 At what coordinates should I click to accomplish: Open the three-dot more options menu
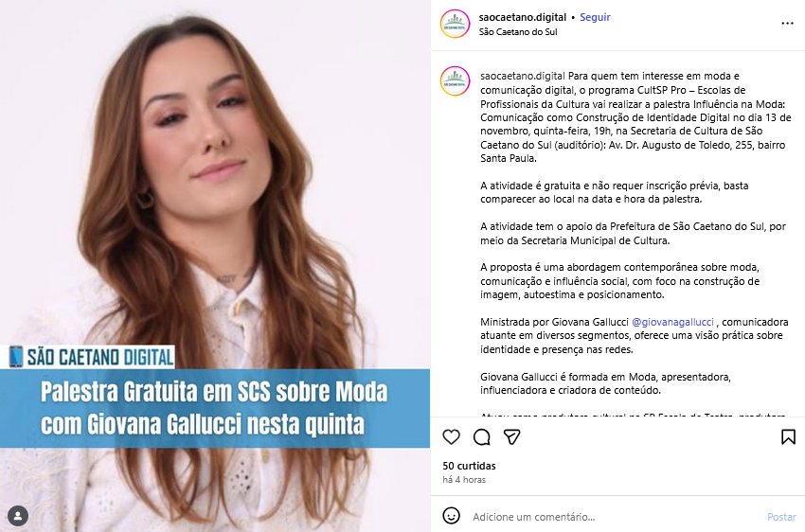tap(787, 24)
